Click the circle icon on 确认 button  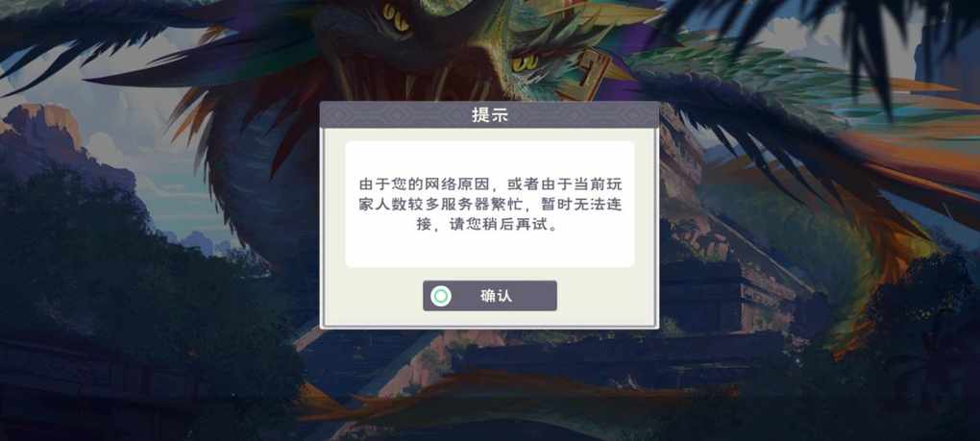pyautogui.click(x=441, y=296)
